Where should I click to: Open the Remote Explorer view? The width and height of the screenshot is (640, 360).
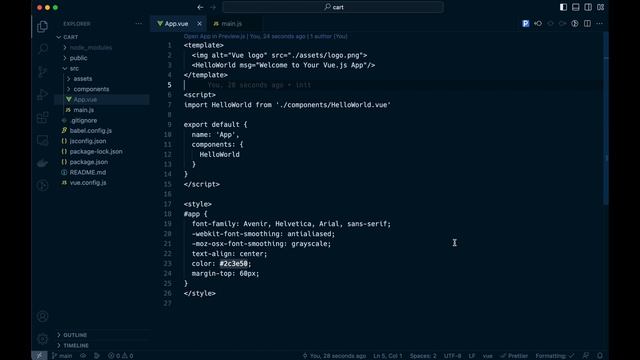(x=42, y=140)
